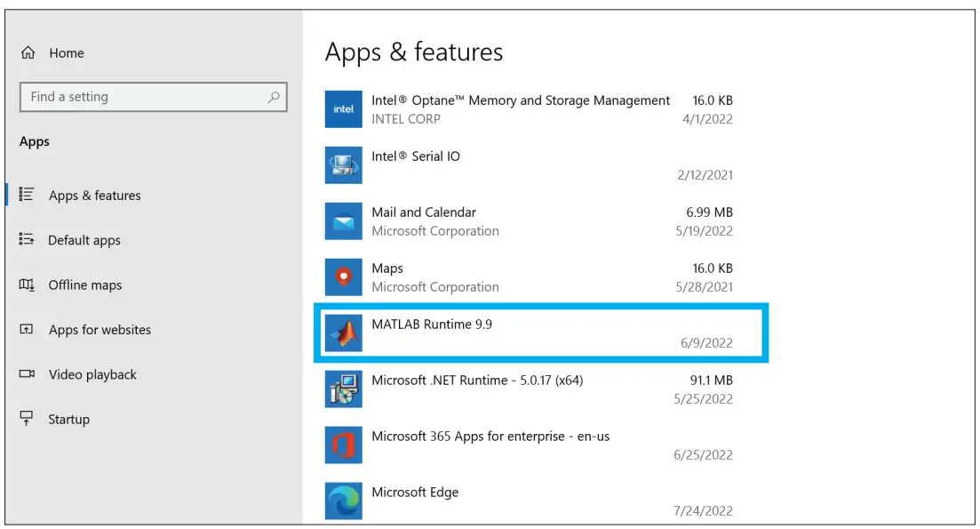Click the Find a setting search box
The image size is (980, 529).
142,97
